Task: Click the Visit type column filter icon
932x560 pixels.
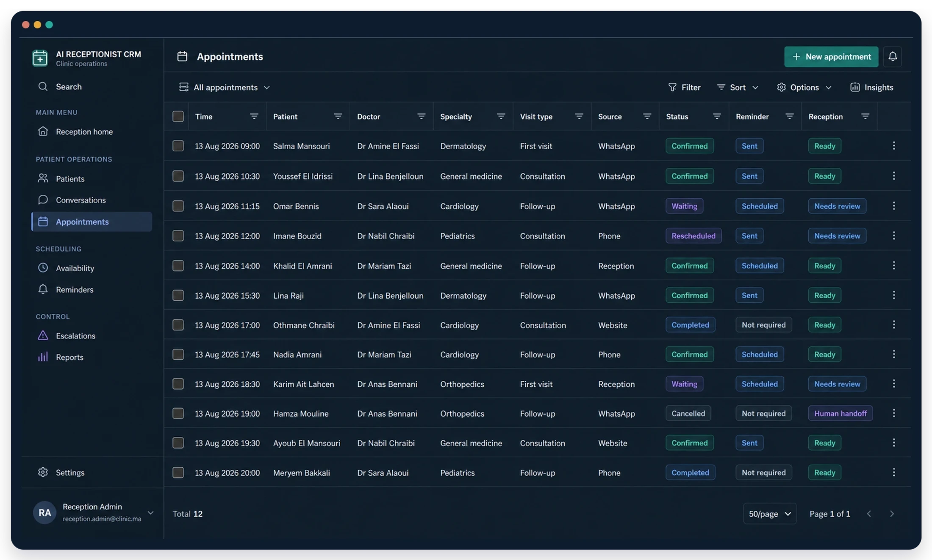Action: 579,116
